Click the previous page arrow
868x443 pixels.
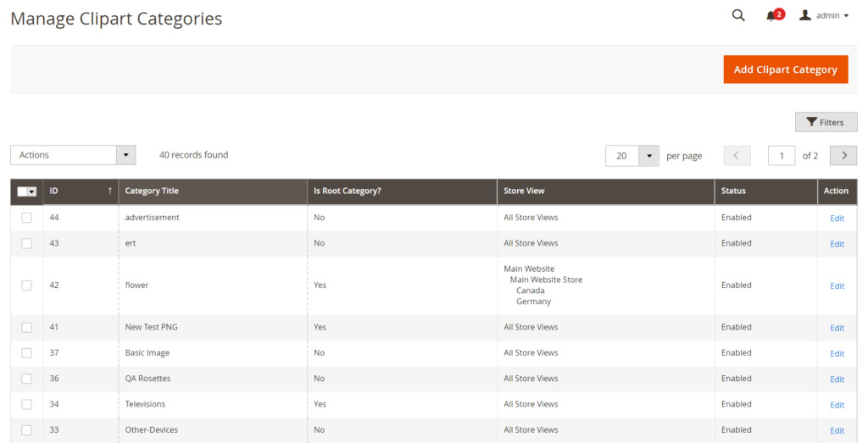click(x=737, y=155)
